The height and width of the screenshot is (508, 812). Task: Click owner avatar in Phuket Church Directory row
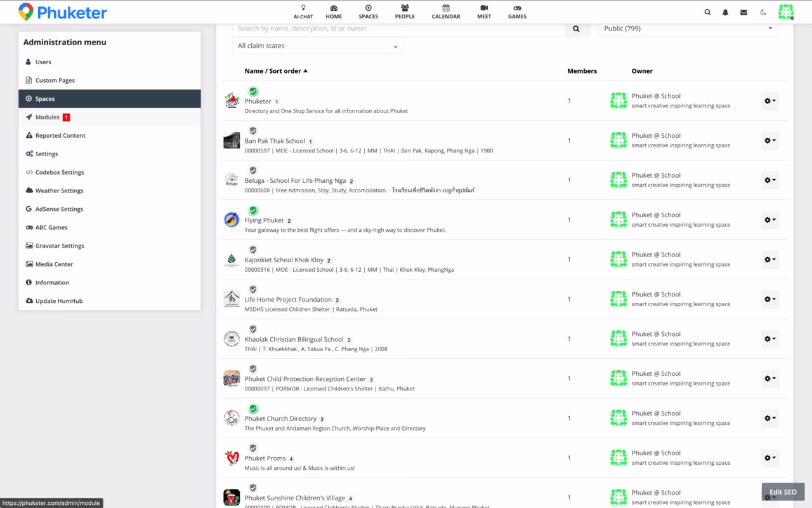[619, 418]
